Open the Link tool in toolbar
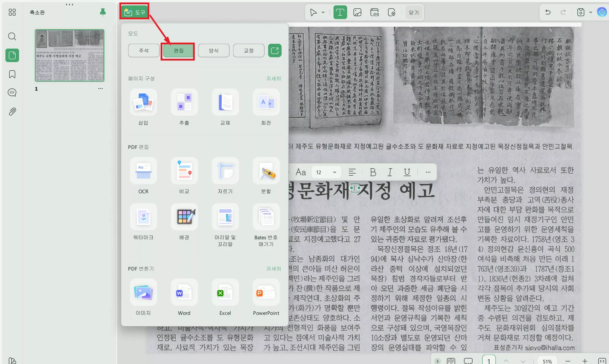This screenshot has width=609, height=364. [374, 12]
